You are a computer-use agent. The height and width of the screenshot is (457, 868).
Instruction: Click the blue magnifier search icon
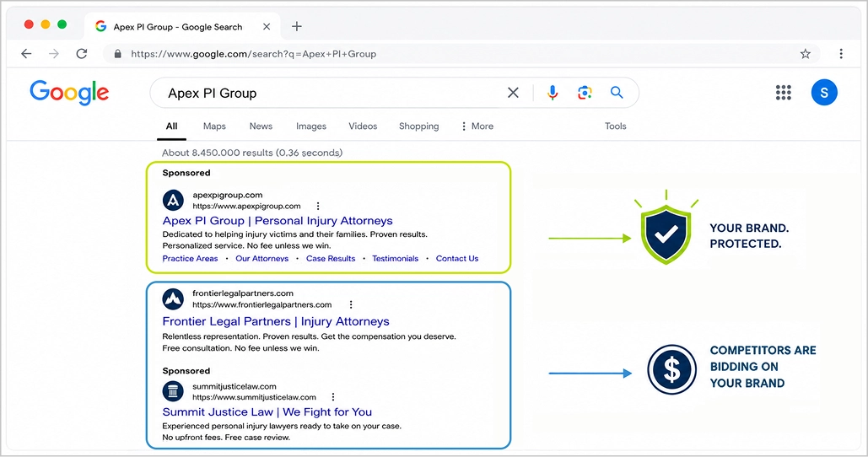[x=617, y=93]
